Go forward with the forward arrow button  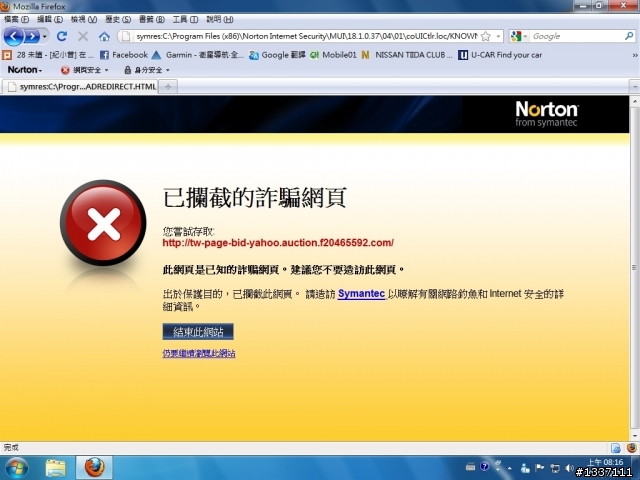[x=31, y=36]
